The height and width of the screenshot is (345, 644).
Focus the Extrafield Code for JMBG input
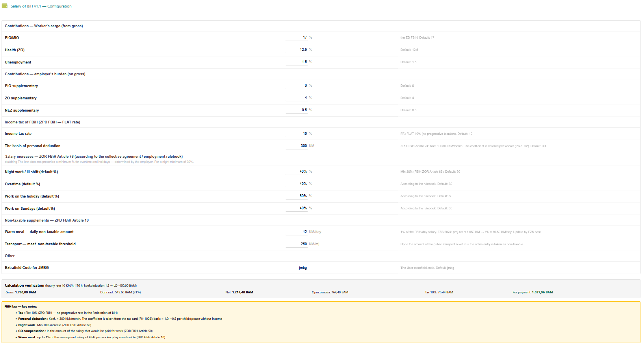pyautogui.click(x=297, y=268)
